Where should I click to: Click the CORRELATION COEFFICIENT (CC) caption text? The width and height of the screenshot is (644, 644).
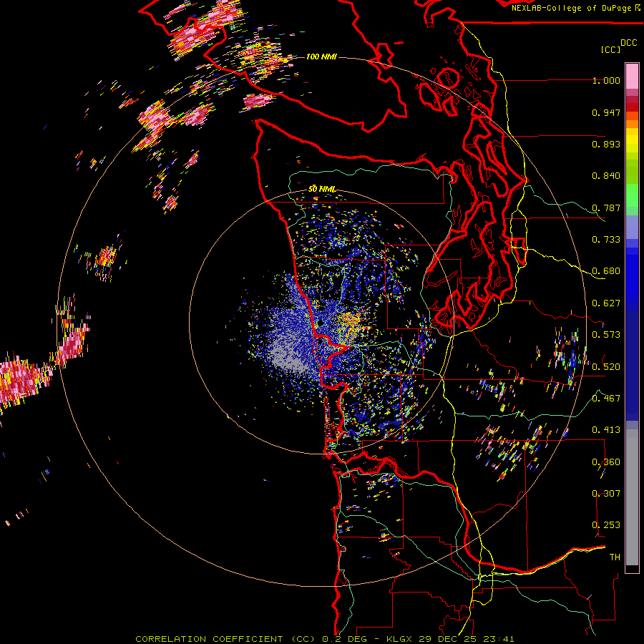225,639
